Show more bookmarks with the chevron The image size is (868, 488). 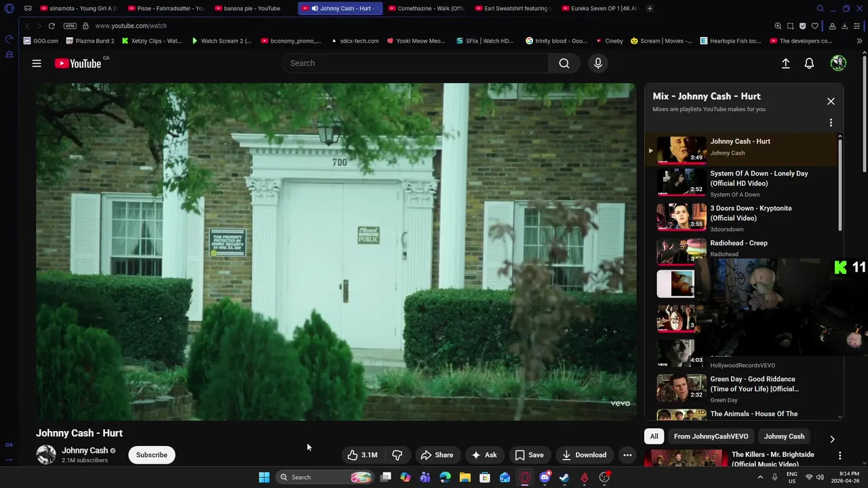click(x=859, y=41)
